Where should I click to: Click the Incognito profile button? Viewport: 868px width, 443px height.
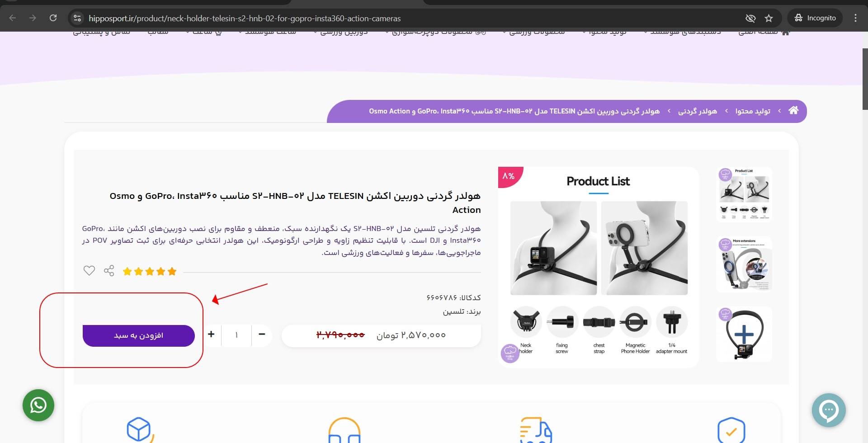(x=815, y=18)
